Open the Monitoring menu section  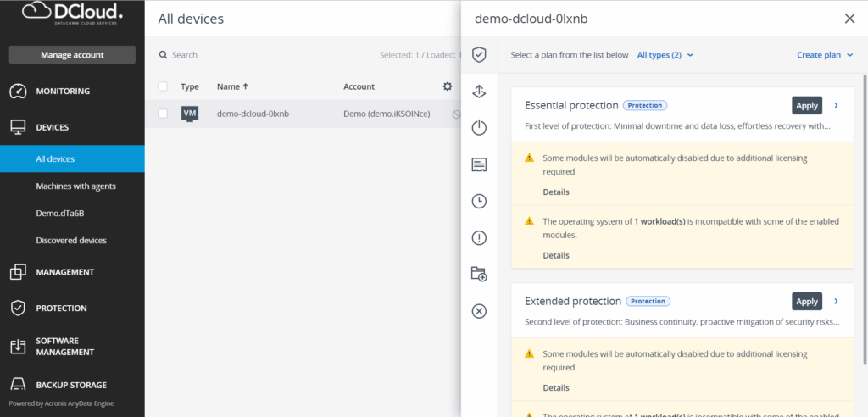(x=63, y=91)
